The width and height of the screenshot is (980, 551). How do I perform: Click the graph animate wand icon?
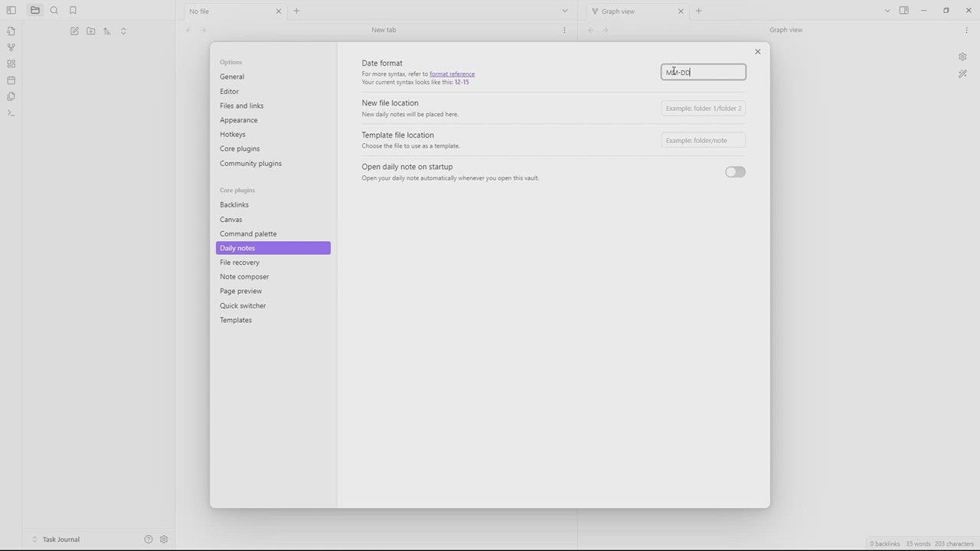(962, 74)
